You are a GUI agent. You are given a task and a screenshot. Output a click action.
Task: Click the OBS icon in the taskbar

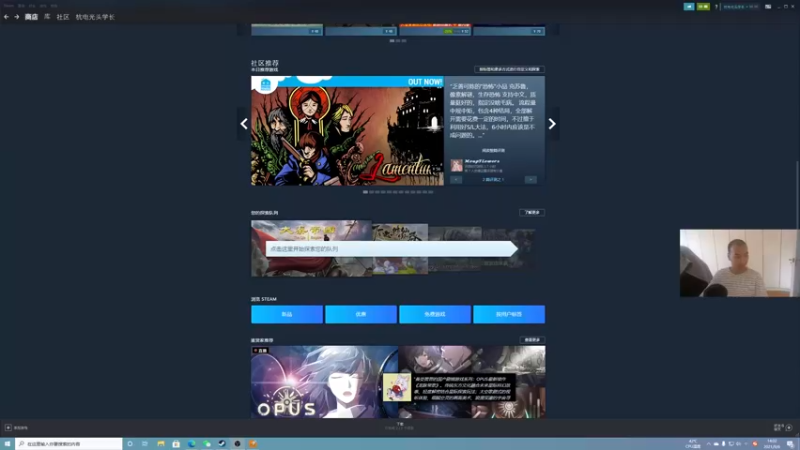click(x=237, y=444)
